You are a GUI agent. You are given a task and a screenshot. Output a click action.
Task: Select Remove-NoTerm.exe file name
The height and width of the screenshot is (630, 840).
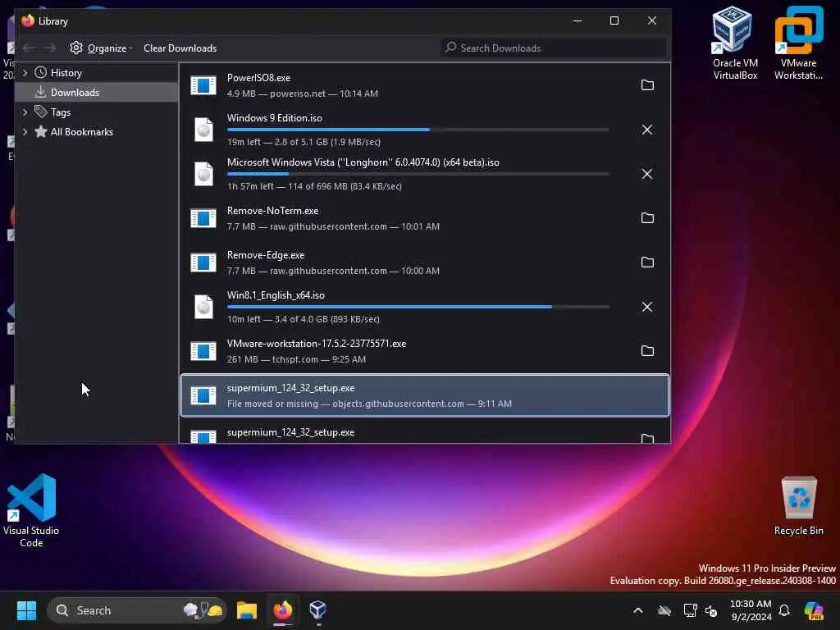[x=272, y=211]
